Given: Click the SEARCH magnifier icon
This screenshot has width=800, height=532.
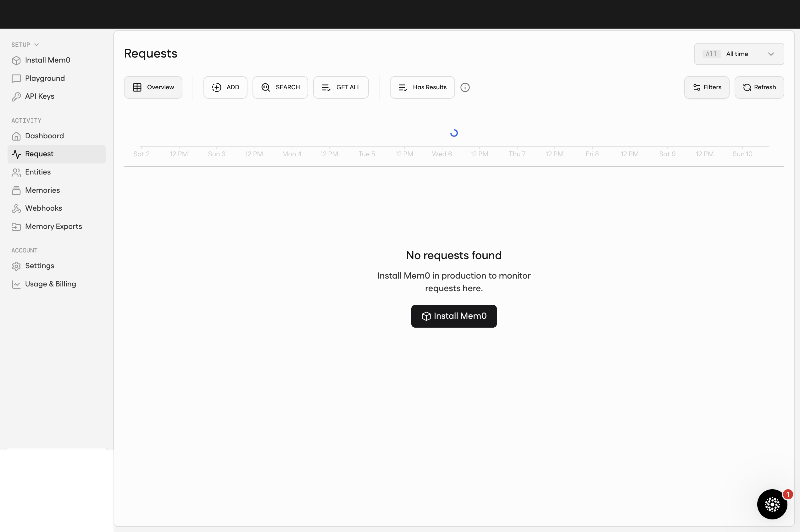Looking at the screenshot, I should click(266, 87).
